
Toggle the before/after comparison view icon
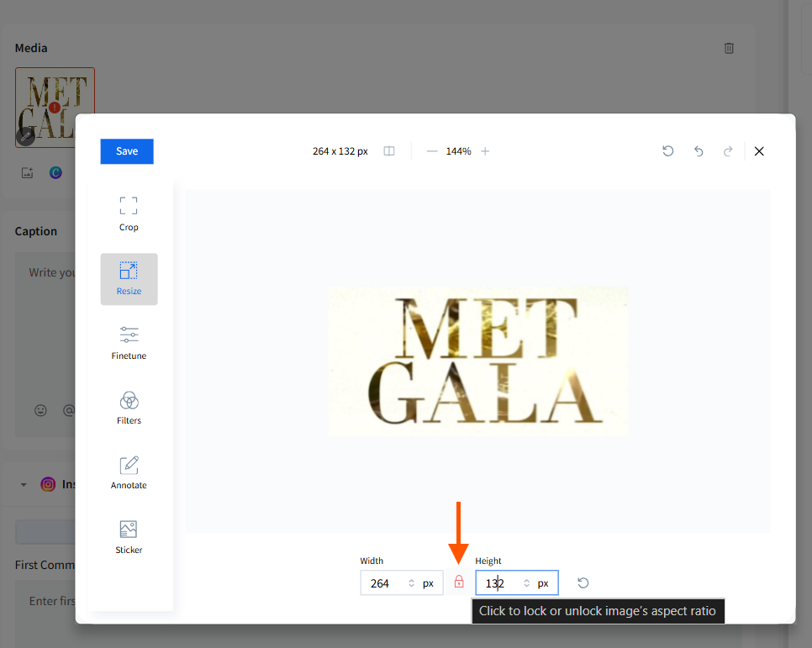389,151
